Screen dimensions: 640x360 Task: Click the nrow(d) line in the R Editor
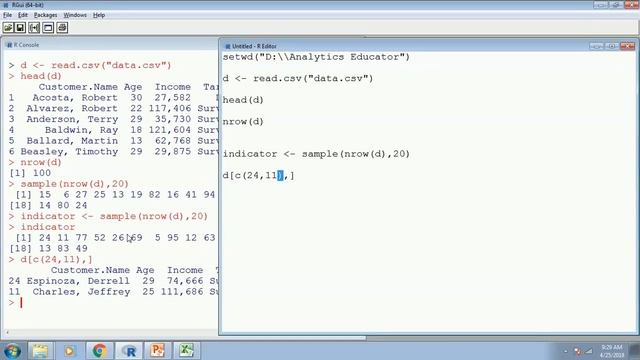[243, 122]
